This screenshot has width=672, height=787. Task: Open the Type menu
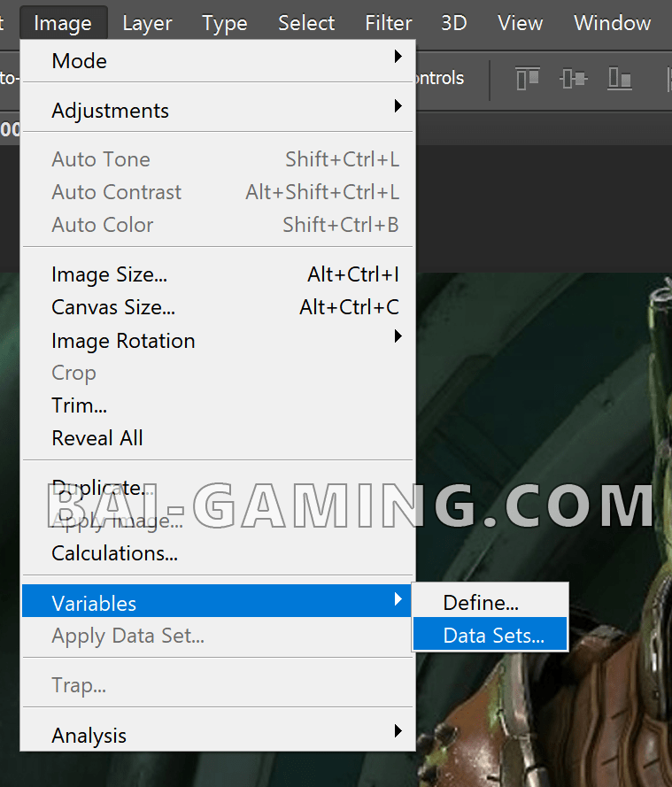click(225, 23)
